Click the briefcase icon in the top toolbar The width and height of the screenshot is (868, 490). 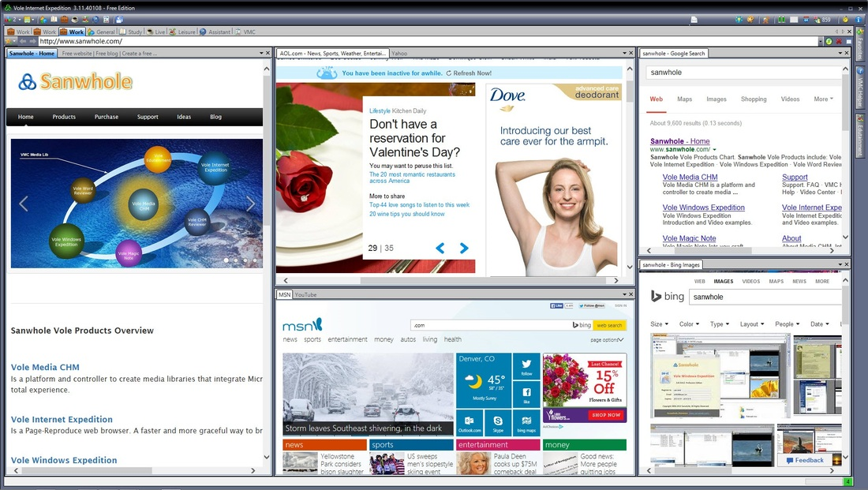[x=64, y=20]
